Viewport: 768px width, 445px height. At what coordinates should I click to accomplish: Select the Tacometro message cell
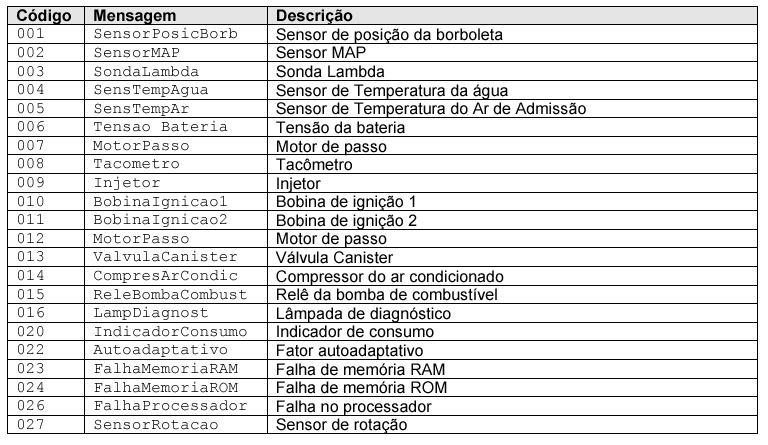pyautogui.click(x=137, y=164)
